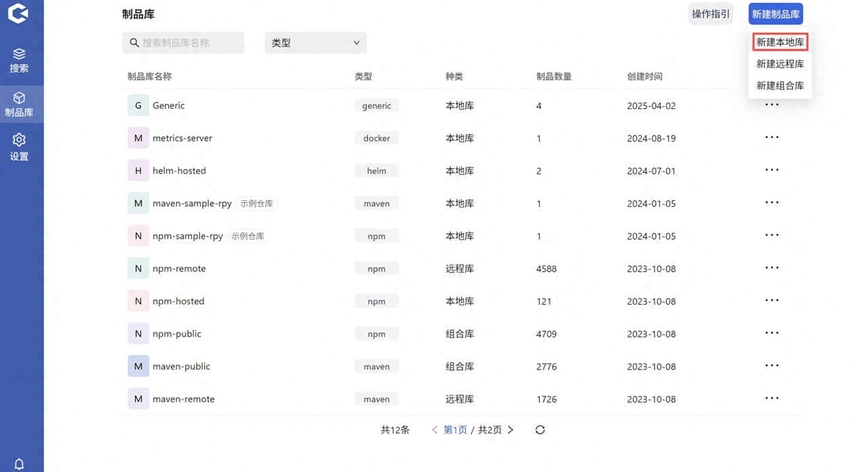Choose 新建组合库 from the menu
868x472 pixels.
[779, 85]
